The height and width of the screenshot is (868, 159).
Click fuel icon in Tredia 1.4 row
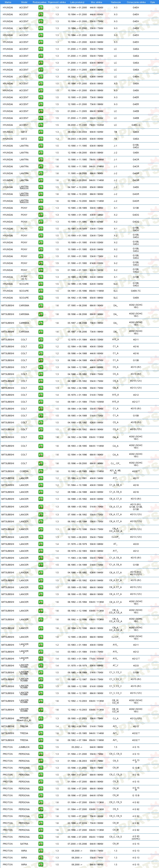[41, 727]
